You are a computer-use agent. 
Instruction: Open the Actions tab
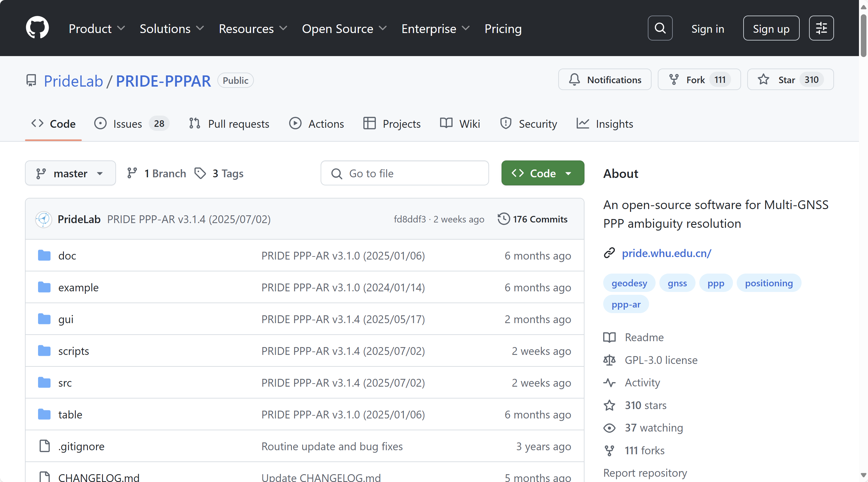coord(316,124)
